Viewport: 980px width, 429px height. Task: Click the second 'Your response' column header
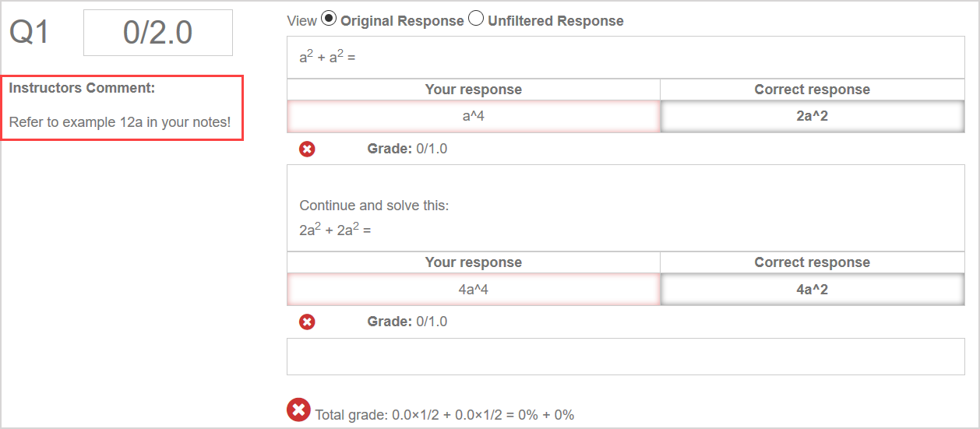pyautogui.click(x=474, y=262)
